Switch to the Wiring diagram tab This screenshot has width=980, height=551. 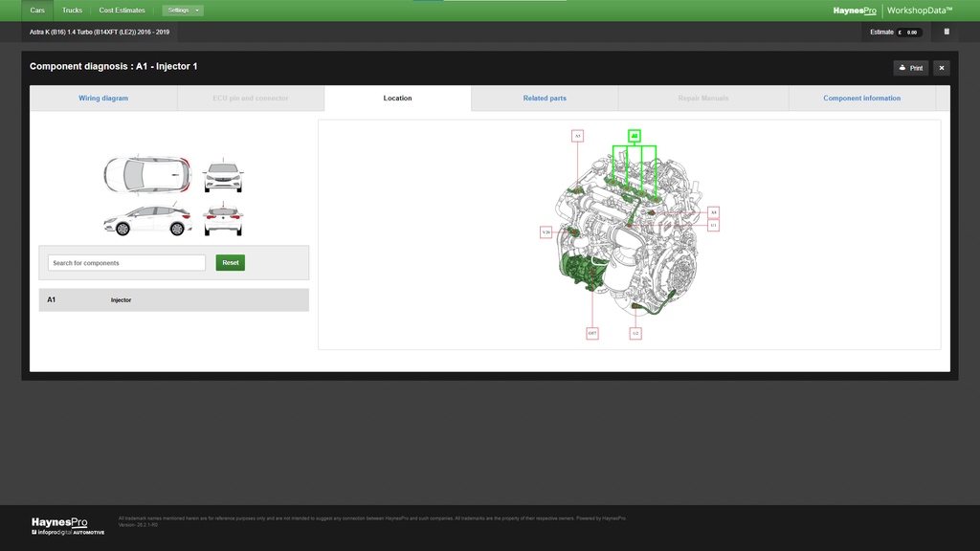[103, 99]
